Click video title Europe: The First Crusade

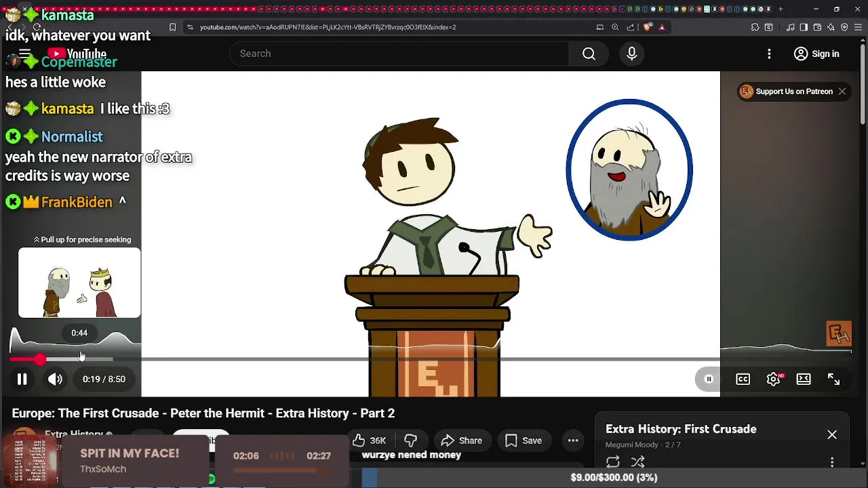tap(203, 413)
